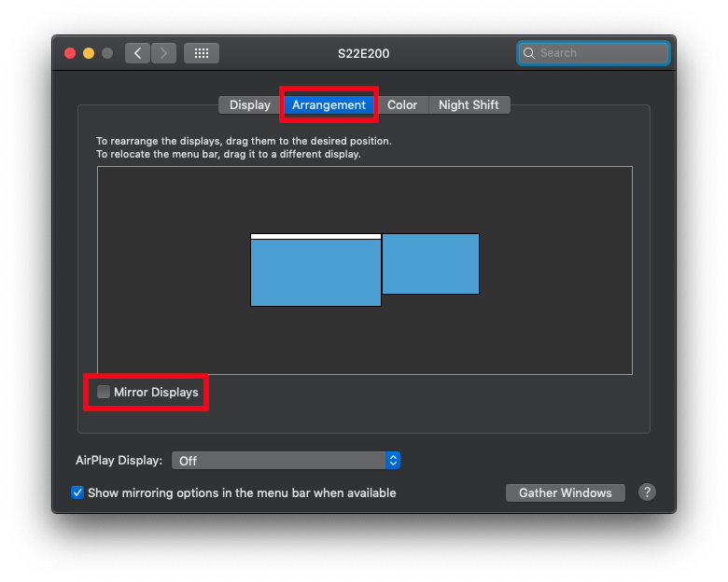Image resolution: width=728 pixels, height=582 pixels.
Task: Select the Arrangement tab
Action: [x=329, y=105]
